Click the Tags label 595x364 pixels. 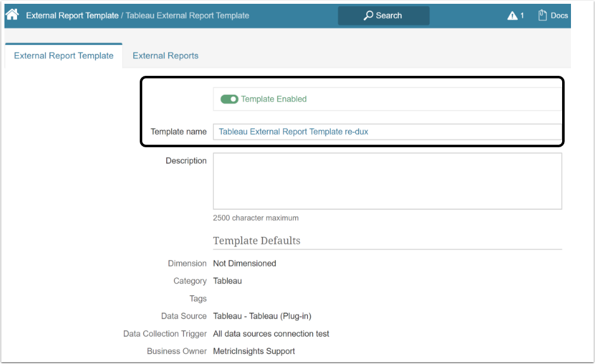[198, 299]
